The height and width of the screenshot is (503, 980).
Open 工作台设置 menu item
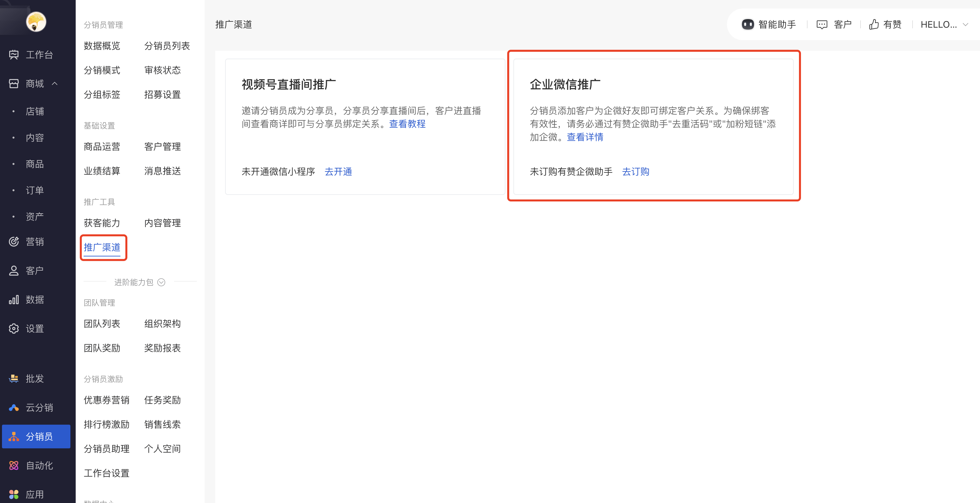coord(107,473)
